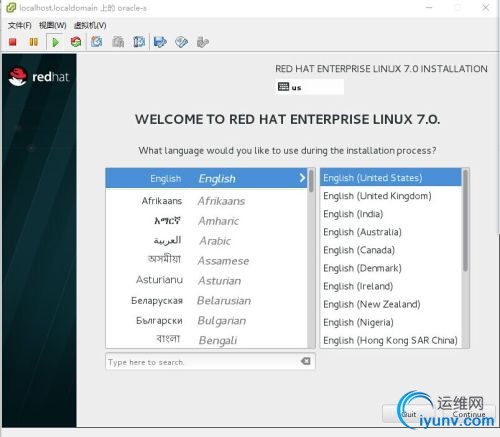Image resolution: width=500 pixels, height=437 pixels.
Task: Select English (United States) locale
Action: coord(391,178)
